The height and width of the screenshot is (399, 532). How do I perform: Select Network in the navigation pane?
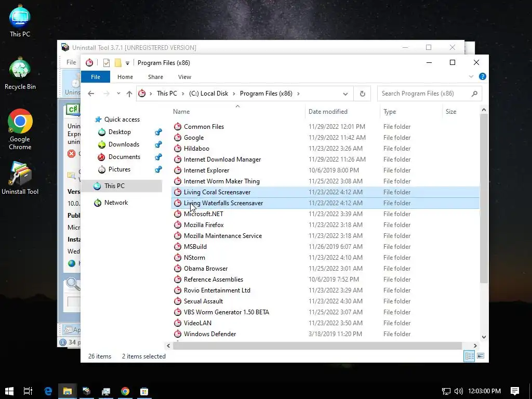(x=116, y=203)
